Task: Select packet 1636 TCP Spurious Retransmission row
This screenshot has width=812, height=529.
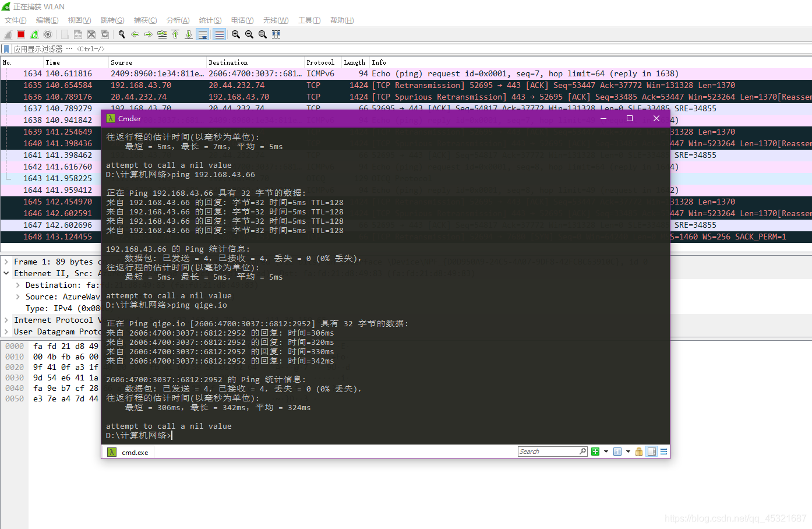Action: click(406, 97)
